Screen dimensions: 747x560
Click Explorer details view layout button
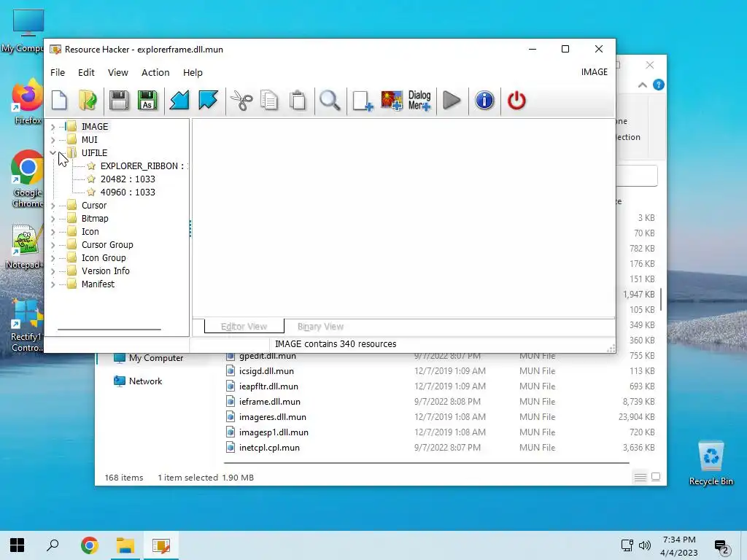640,477
